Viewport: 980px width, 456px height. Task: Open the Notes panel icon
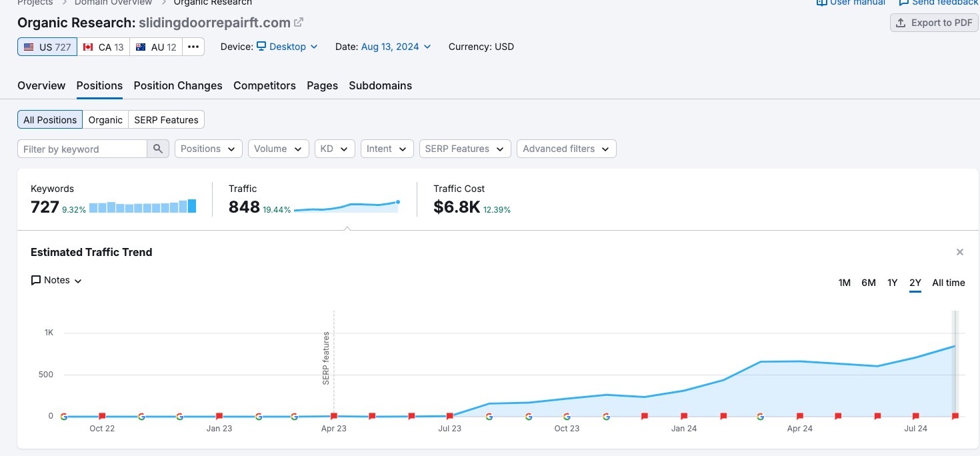point(37,280)
